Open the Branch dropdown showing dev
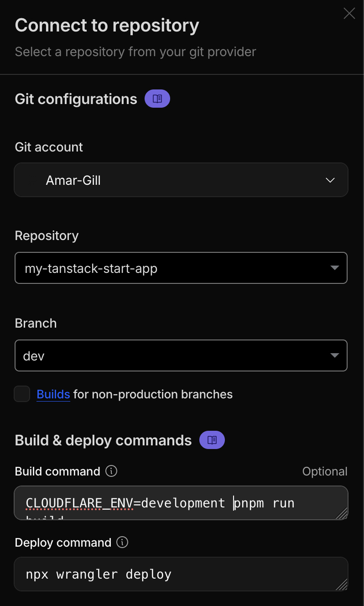364x606 pixels. point(181,355)
